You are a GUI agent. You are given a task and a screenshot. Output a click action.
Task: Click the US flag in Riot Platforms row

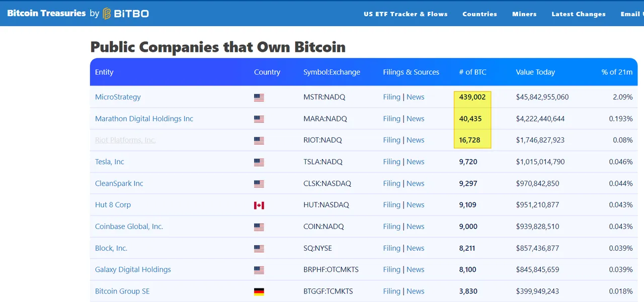coord(259,140)
